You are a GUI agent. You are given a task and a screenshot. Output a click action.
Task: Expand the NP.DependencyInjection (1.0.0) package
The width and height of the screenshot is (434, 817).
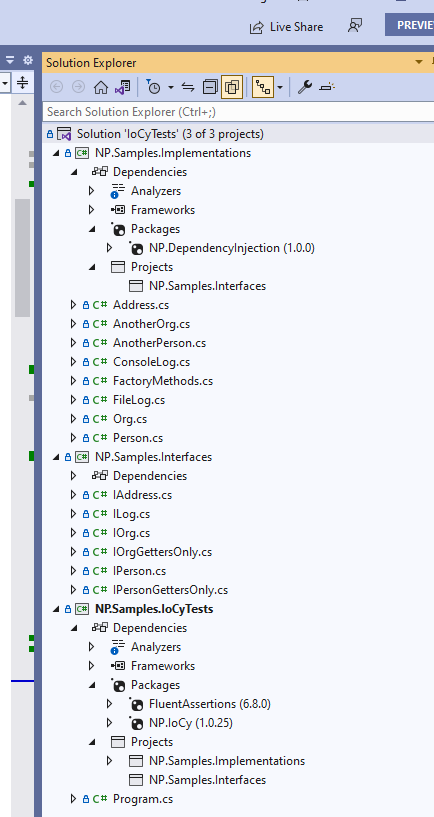[x=109, y=248]
